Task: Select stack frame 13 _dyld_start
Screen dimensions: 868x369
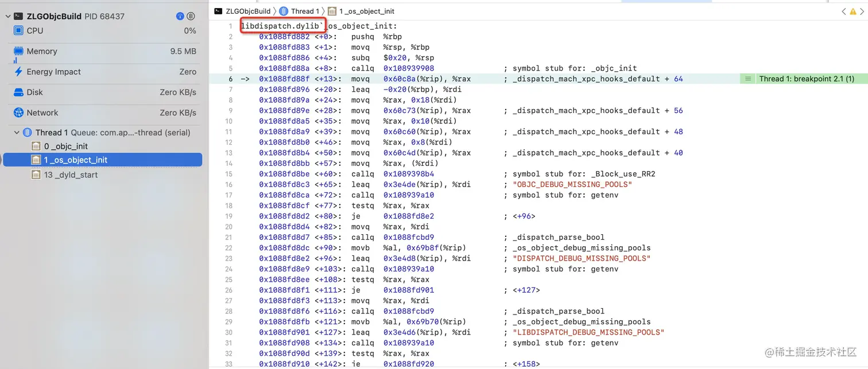Action: click(71, 175)
